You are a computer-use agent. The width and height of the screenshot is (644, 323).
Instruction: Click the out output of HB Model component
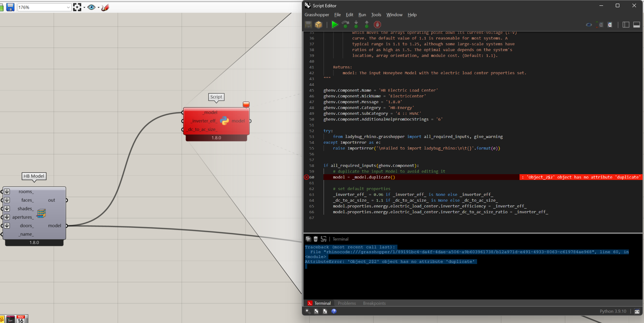(x=52, y=200)
